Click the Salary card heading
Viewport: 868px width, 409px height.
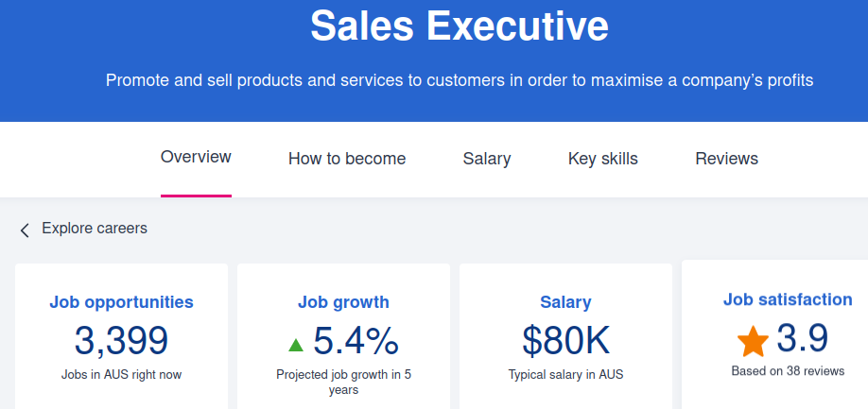coord(565,302)
